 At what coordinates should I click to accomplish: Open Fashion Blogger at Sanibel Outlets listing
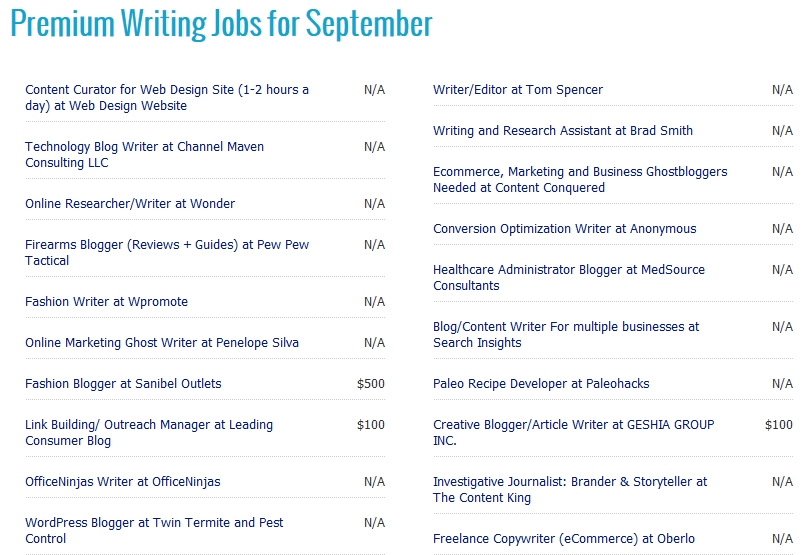point(123,383)
